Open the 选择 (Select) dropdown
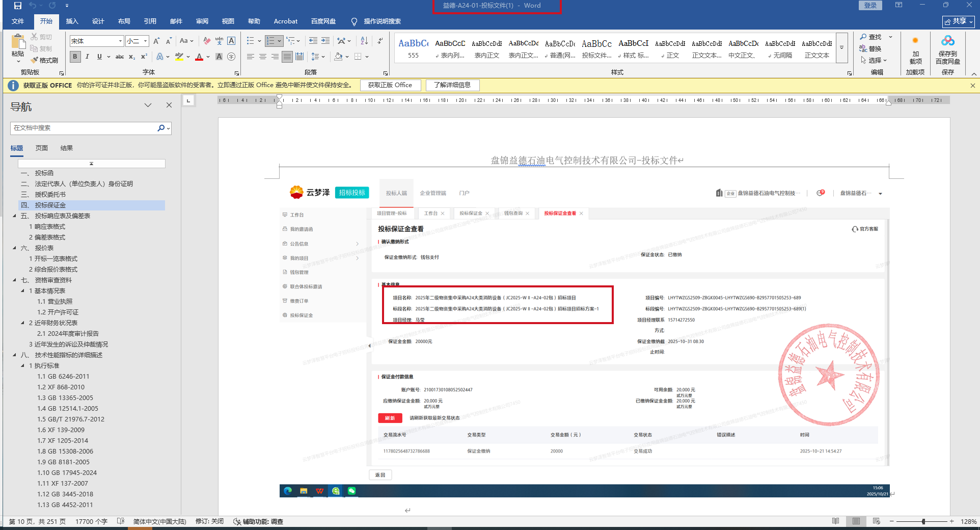 click(874, 60)
